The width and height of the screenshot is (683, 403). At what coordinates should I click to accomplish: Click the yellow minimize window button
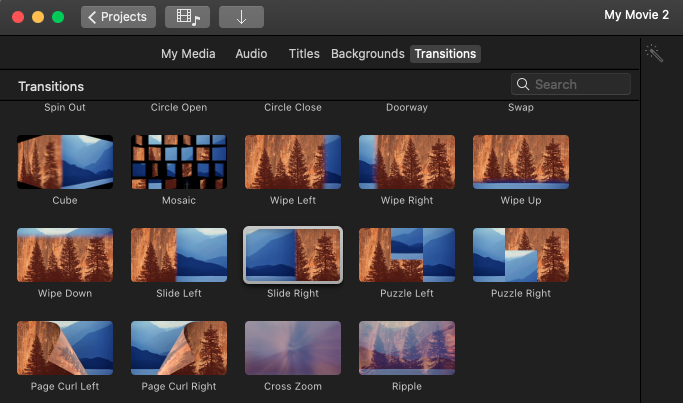(x=38, y=17)
